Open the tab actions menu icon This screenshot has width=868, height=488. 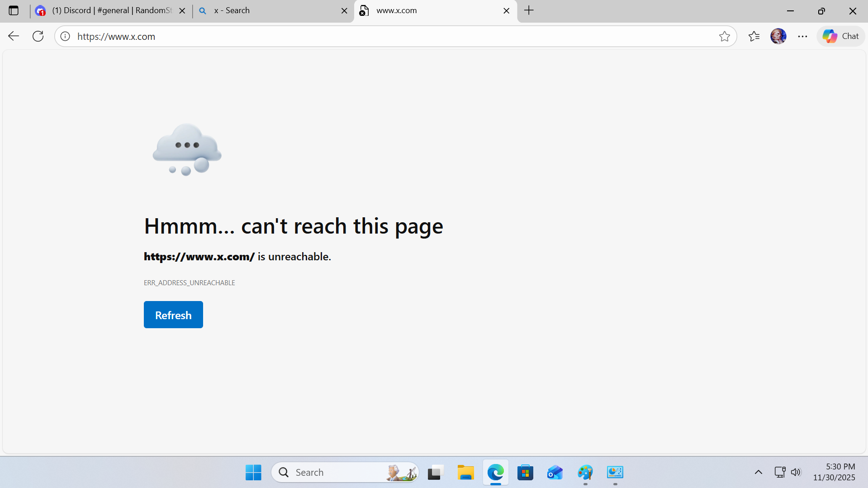point(14,10)
